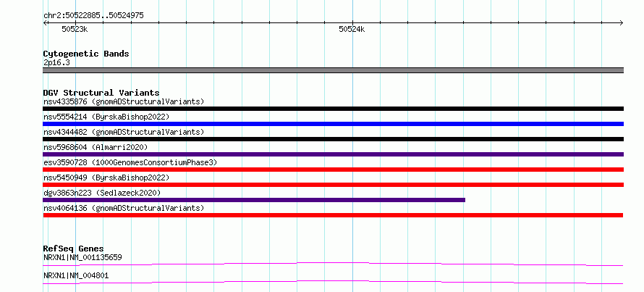Open the nsv5554214 (ByrskaBishop2022) label
Image resolution: width=644 pixels, height=292 pixels.
coord(106,117)
